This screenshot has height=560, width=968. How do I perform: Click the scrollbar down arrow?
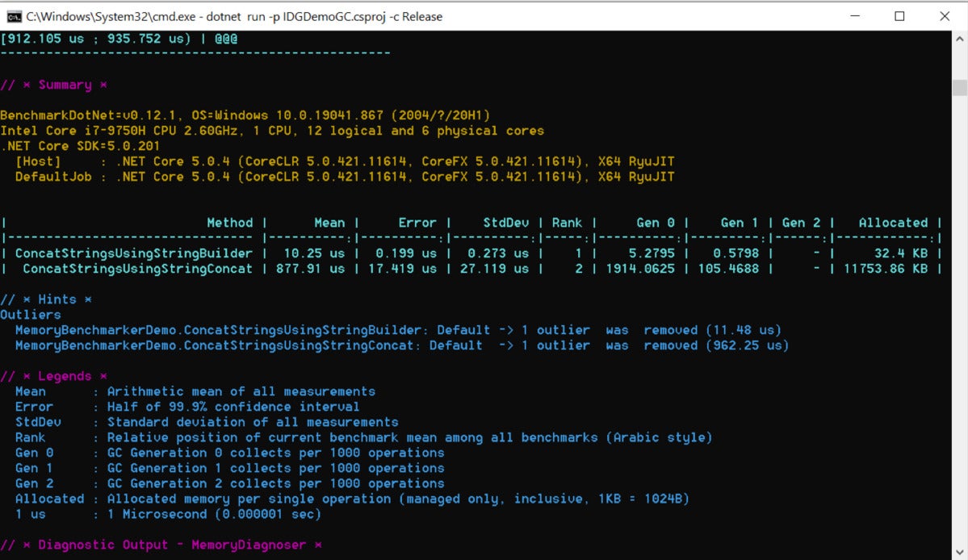959,552
